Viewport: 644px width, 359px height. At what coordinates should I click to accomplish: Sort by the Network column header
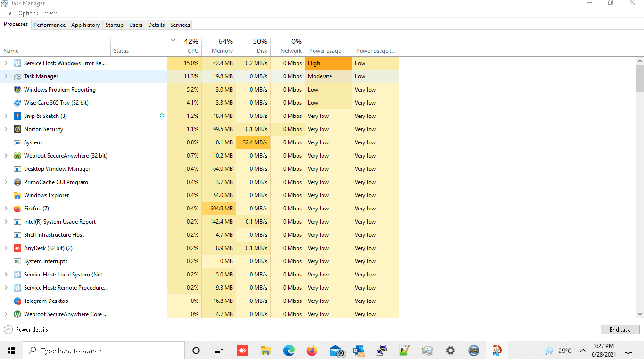[x=288, y=46]
